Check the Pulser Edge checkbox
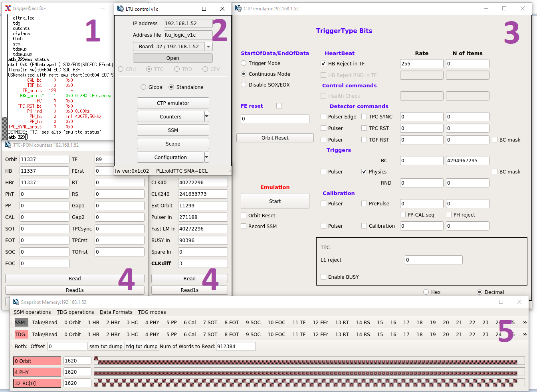Viewport: 537px width, 392px height. 323,116
